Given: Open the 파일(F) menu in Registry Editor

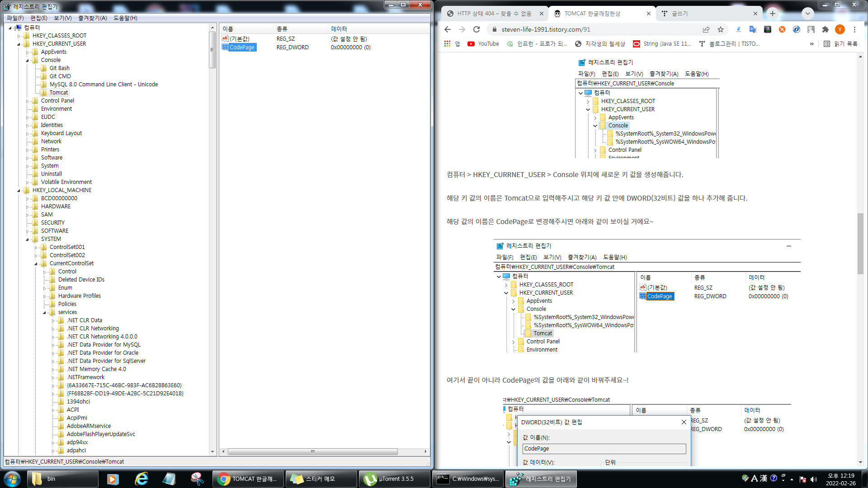Looking at the screenshot, I should tap(15, 18).
